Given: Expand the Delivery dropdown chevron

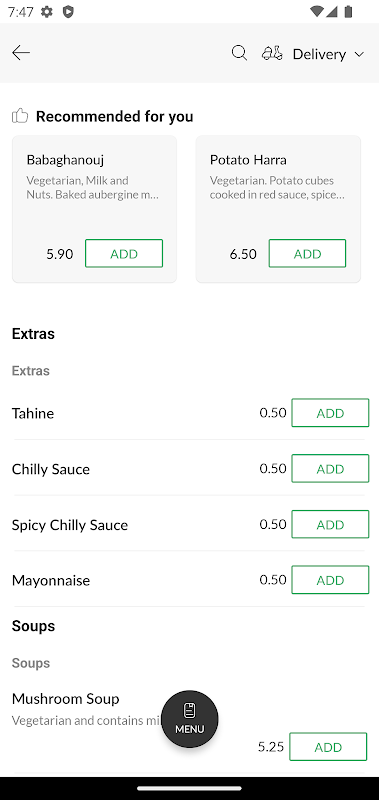Looking at the screenshot, I should (359, 54).
